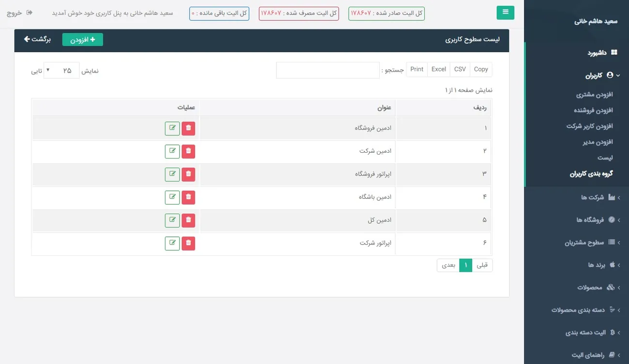
Task: Focus the جستجو search field
Action: coord(328,70)
